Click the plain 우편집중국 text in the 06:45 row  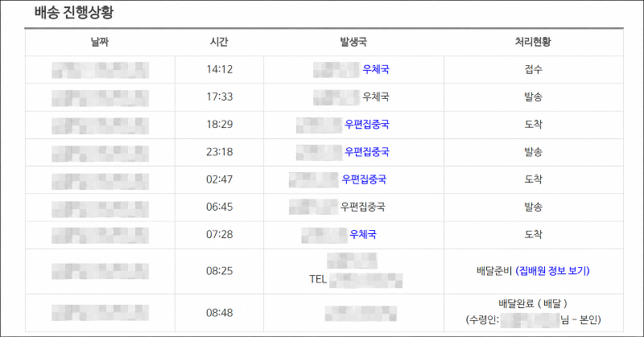click(363, 207)
